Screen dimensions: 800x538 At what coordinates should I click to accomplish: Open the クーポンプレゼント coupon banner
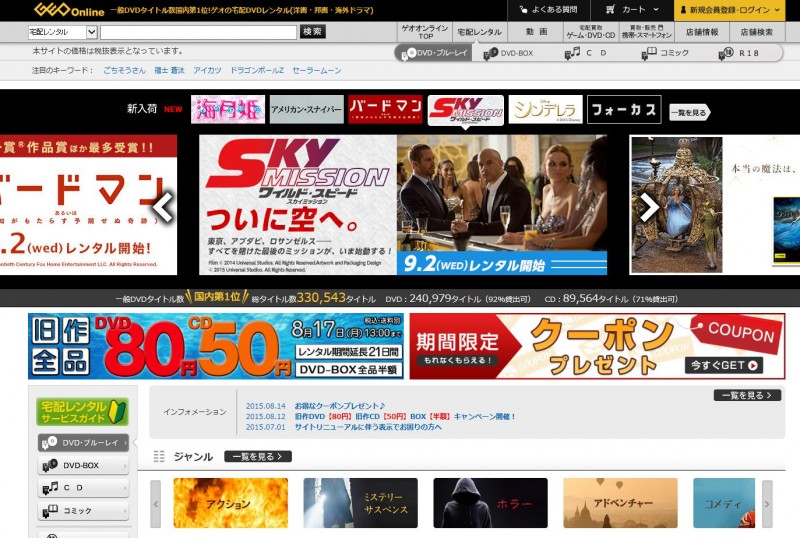pos(597,346)
